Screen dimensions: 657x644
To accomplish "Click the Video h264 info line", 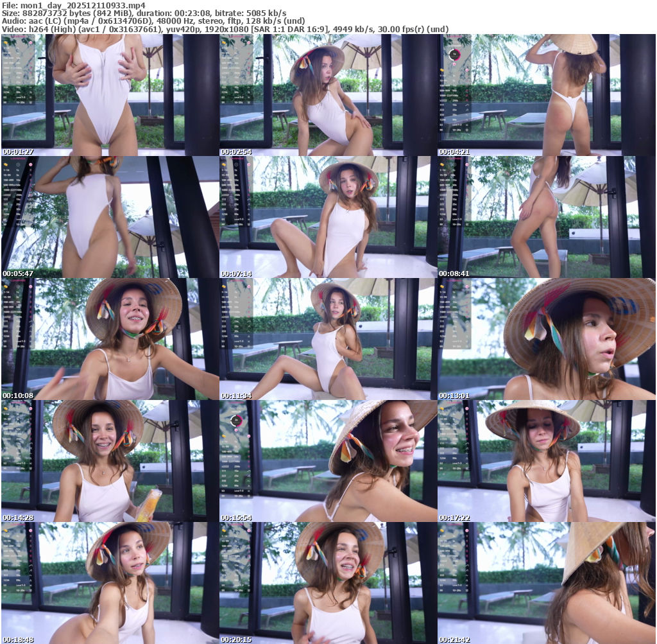I will (x=225, y=30).
